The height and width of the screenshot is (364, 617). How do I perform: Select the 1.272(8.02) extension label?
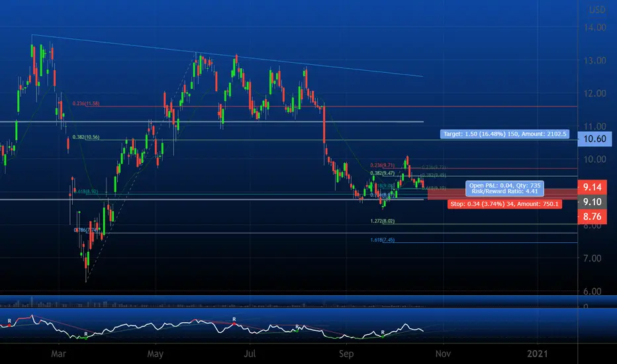click(382, 221)
